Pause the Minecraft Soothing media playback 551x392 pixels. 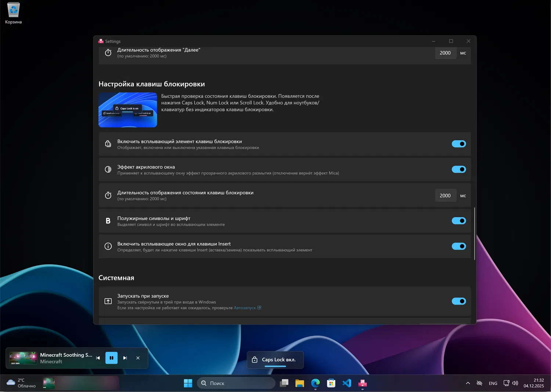click(x=111, y=358)
